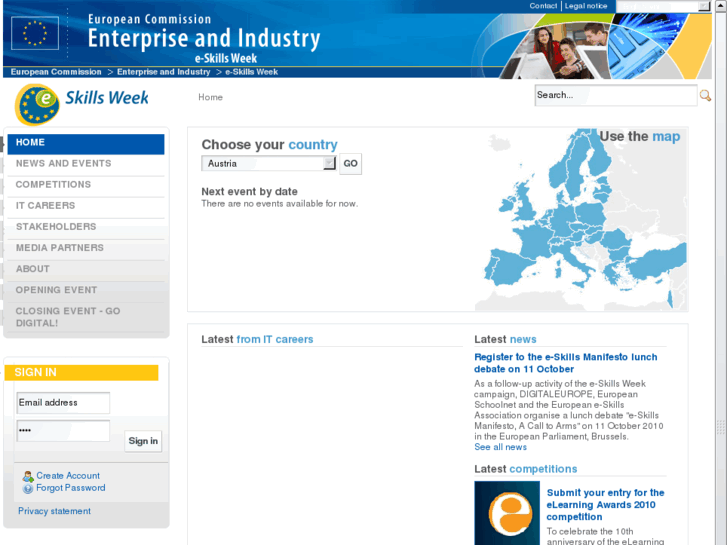727x545 pixels.
Task: Click e-Skills Week breadcrumb link
Action: coord(252,72)
